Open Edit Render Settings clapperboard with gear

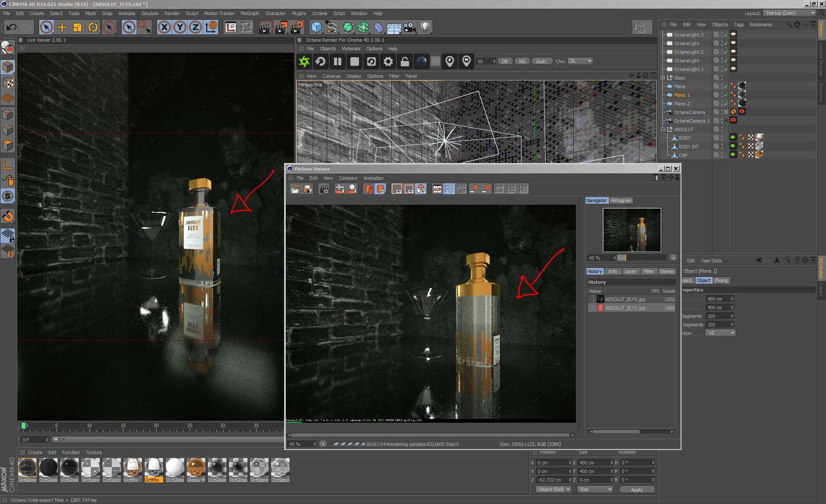coord(297,27)
